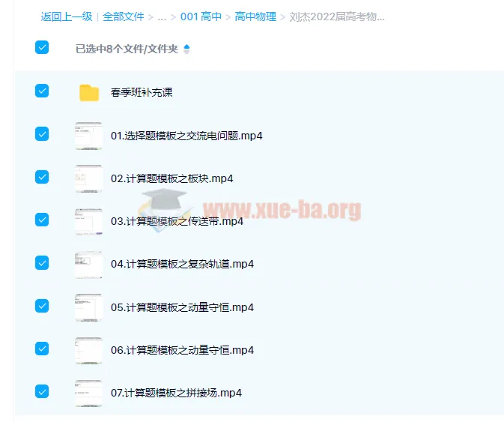Image resolution: width=504 pixels, height=422 pixels.
Task: Go back via 返回上一级 link
Action: 67,16
